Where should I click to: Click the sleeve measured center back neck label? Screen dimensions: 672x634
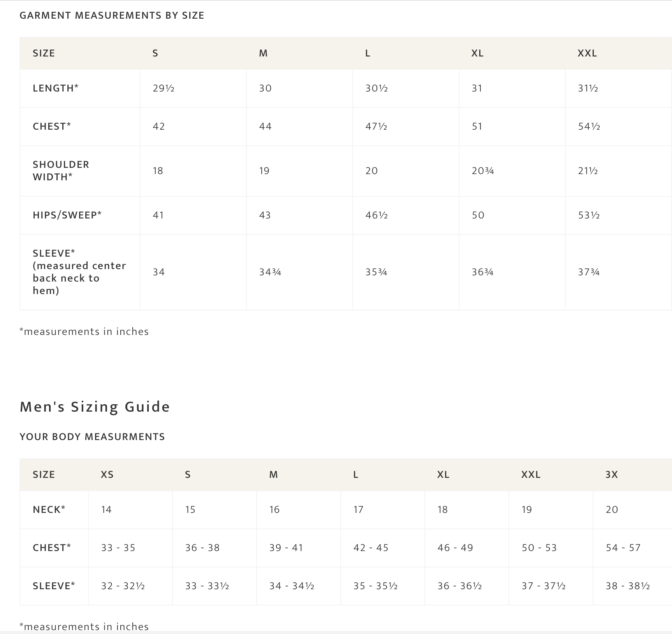point(79,272)
